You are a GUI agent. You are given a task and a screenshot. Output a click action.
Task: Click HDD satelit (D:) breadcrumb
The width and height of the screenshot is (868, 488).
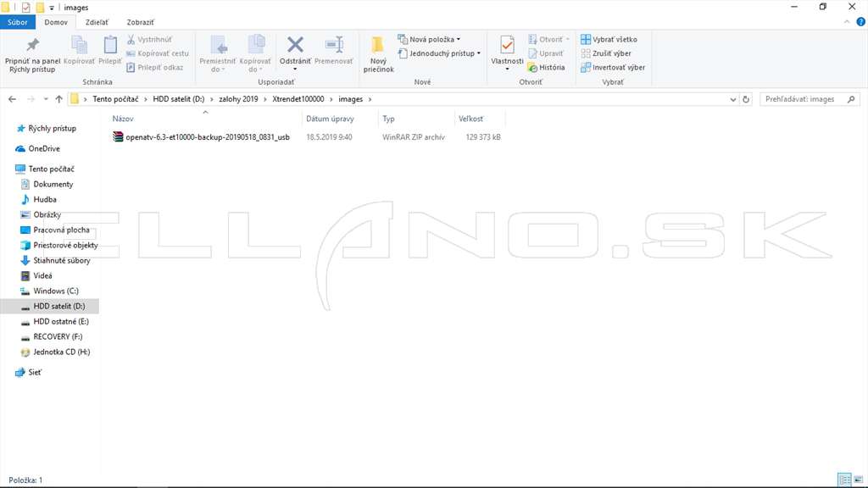click(x=178, y=99)
